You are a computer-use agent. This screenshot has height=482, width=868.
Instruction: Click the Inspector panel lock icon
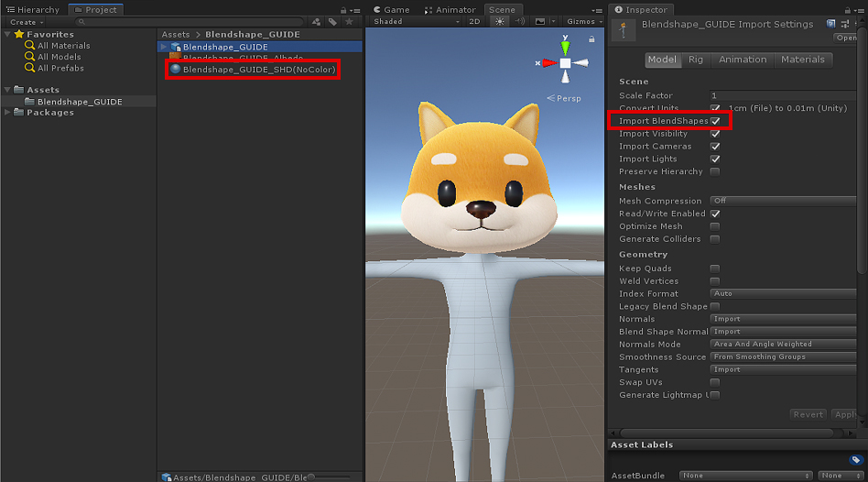848,10
